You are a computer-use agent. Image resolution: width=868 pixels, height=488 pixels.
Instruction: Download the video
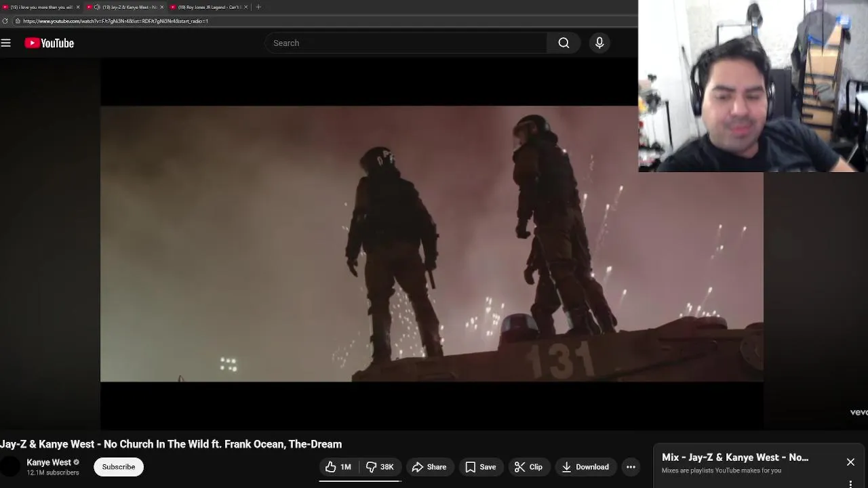585,467
